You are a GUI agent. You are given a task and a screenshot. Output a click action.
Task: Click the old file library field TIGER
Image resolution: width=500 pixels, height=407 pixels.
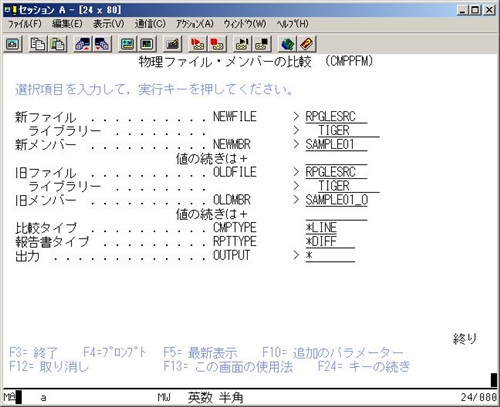coord(349,186)
